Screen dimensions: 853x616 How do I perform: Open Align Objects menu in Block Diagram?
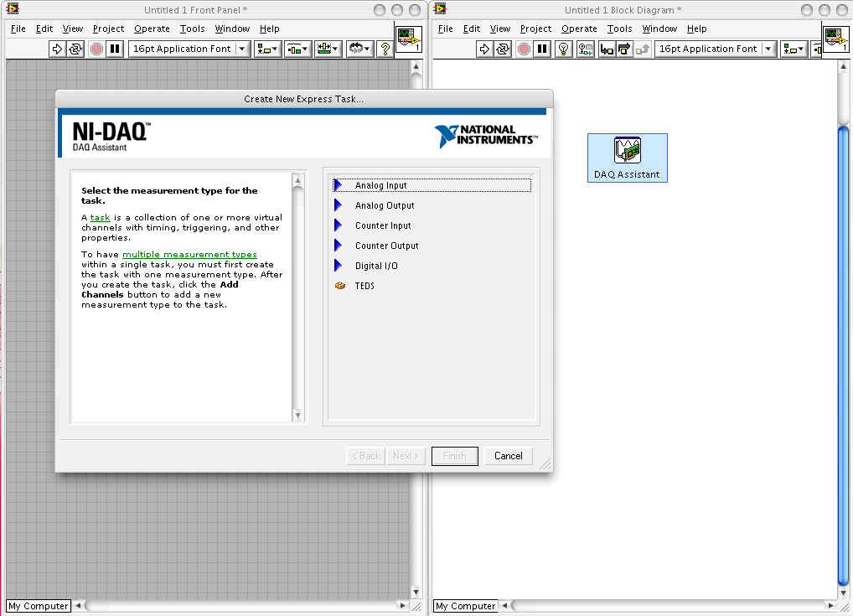click(794, 49)
